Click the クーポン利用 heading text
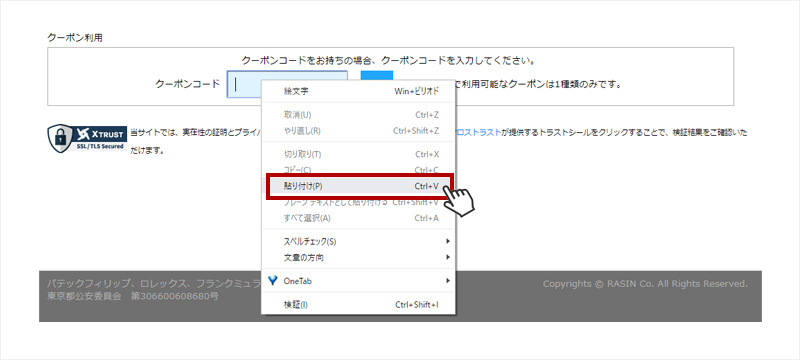 coord(75,38)
